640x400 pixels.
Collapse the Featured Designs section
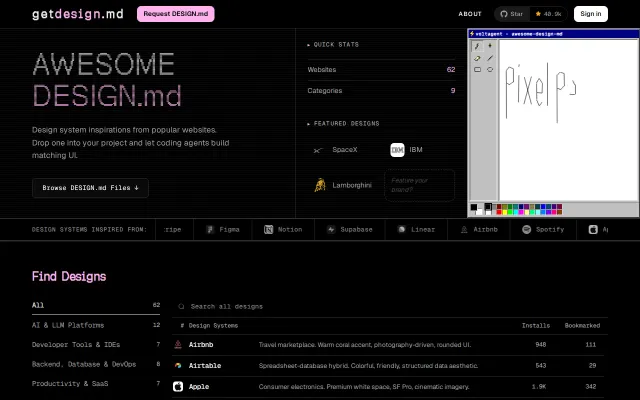point(343,123)
